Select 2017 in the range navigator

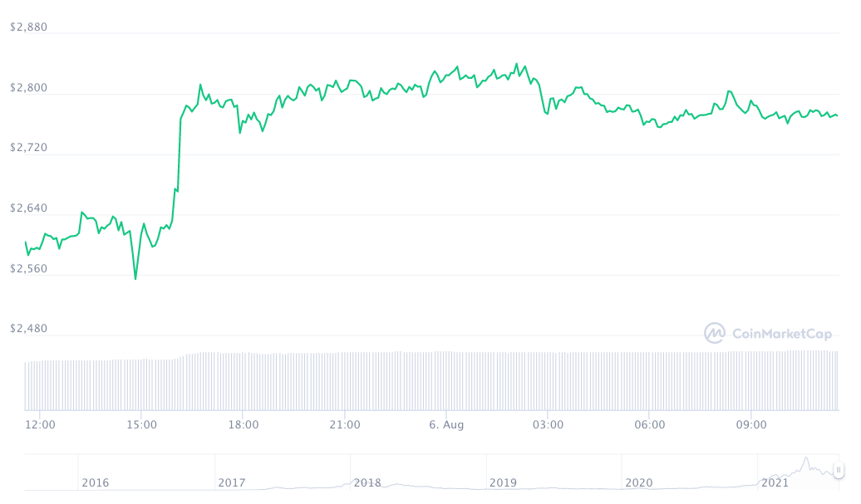tap(231, 482)
